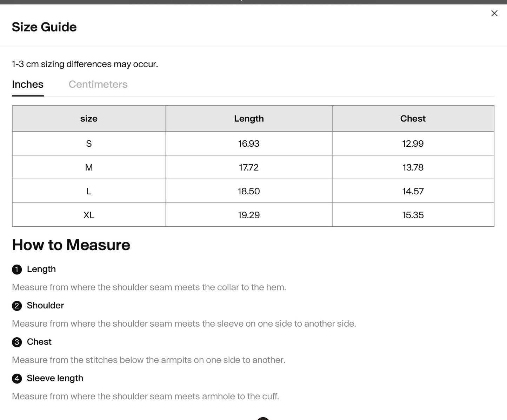Screen dimensions: 507x420
Task: Click the number 3 Chest bullet icon
Action: [x=17, y=342]
